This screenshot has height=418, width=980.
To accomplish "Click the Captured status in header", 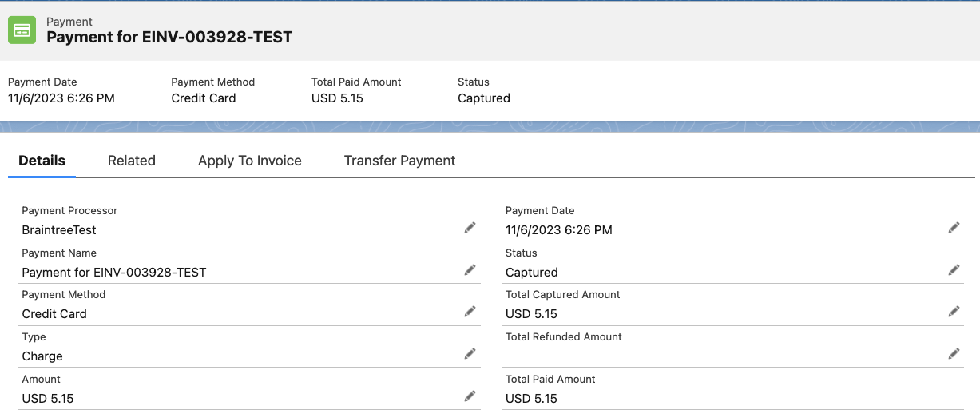I will click(x=483, y=98).
